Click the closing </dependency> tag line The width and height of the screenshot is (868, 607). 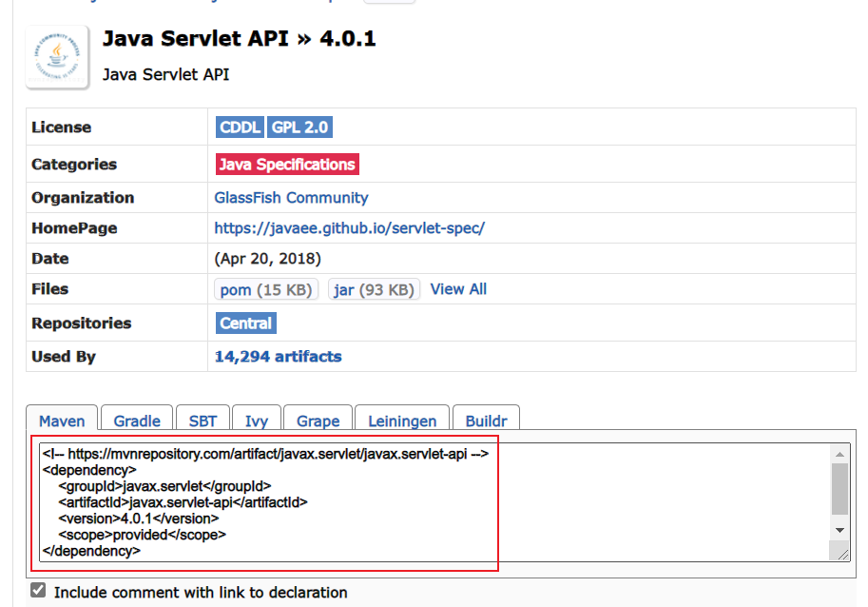pos(91,551)
